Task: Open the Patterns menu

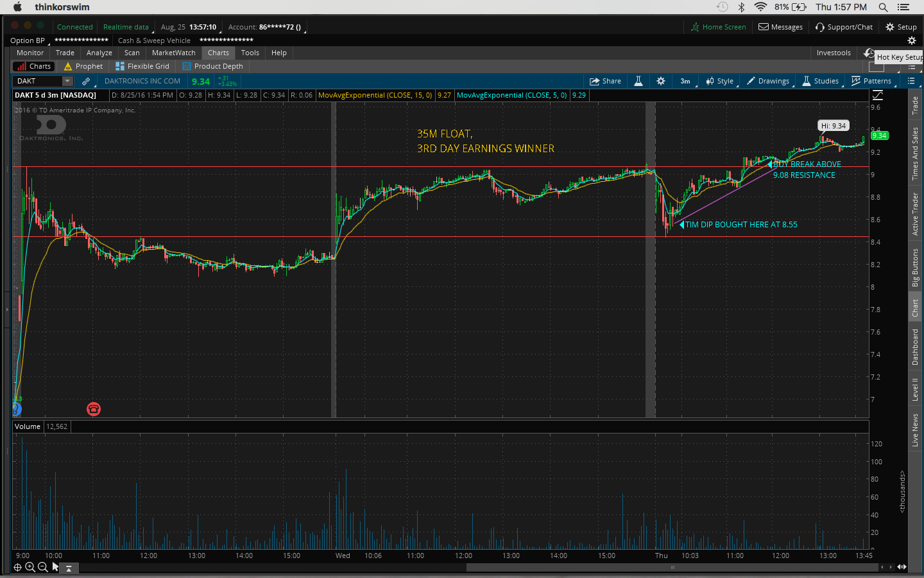Action: (x=871, y=81)
